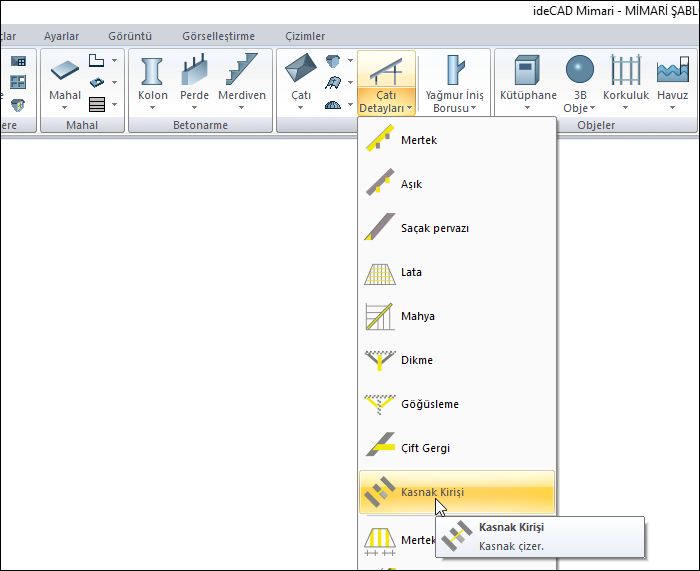Image resolution: width=700 pixels, height=571 pixels.
Task: Switch to the Çizimler tab
Action: point(305,36)
